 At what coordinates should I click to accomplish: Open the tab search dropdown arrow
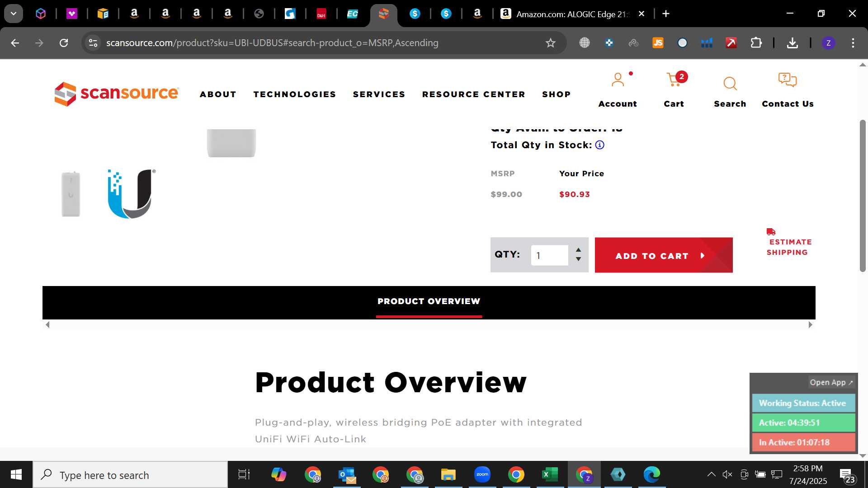point(14,14)
